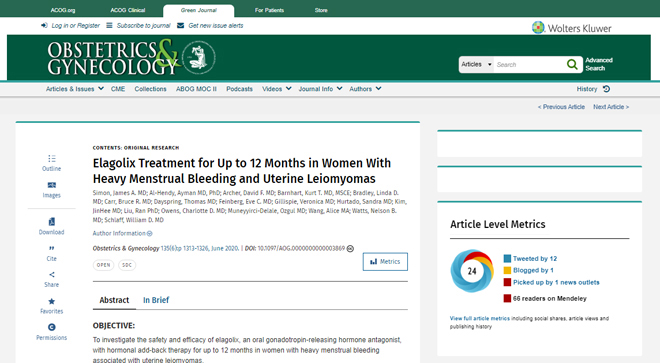The height and width of the screenshot is (363, 660).
Task: Click the Blogged by 1 link
Action: tap(533, 270)
